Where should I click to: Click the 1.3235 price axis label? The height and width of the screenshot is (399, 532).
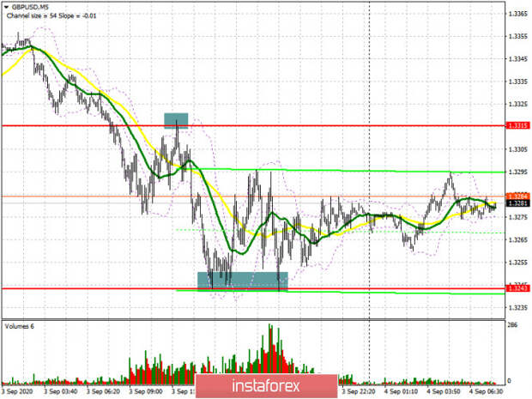click(x=517, y=306)
